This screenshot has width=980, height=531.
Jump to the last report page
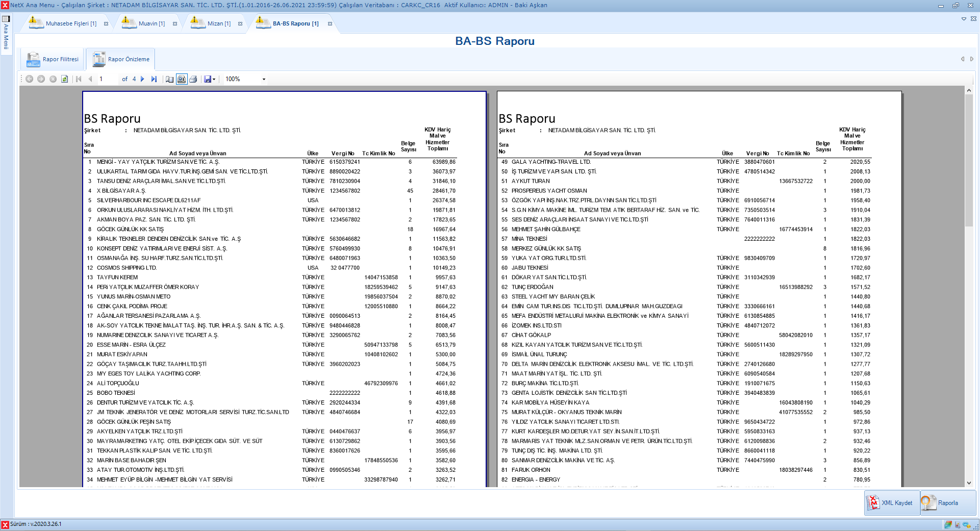154,79
